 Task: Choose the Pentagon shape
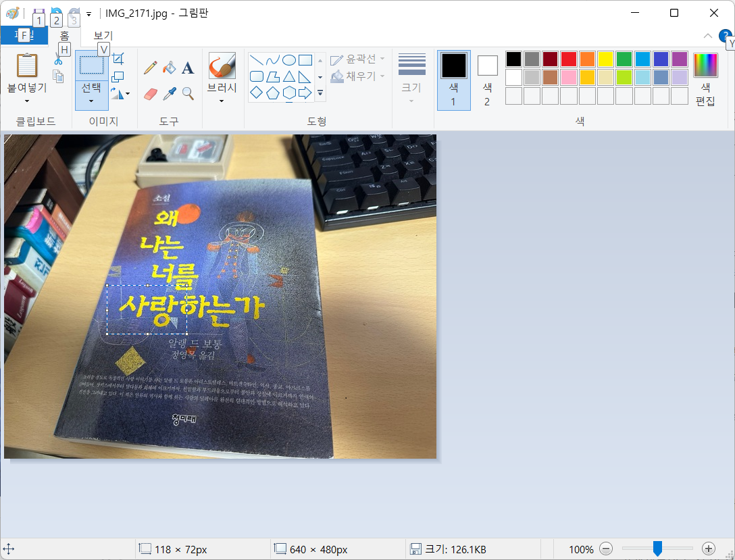click(x=273, y=93)
